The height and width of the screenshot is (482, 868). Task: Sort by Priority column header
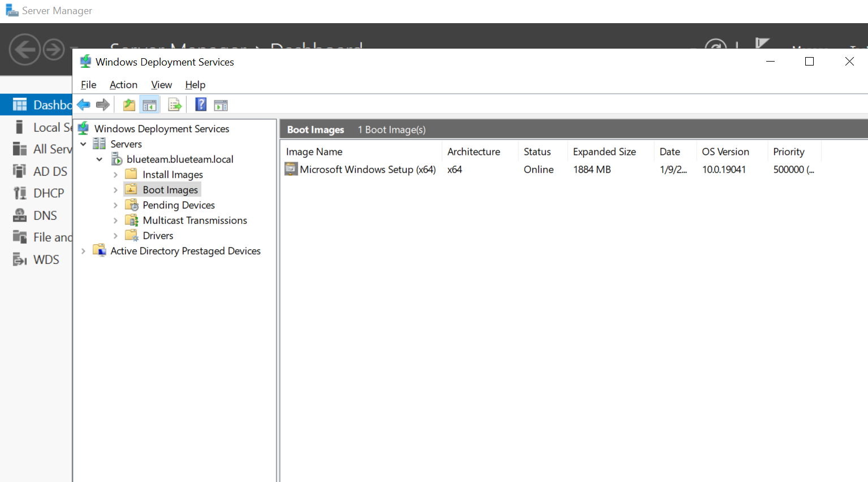[794, 151]
